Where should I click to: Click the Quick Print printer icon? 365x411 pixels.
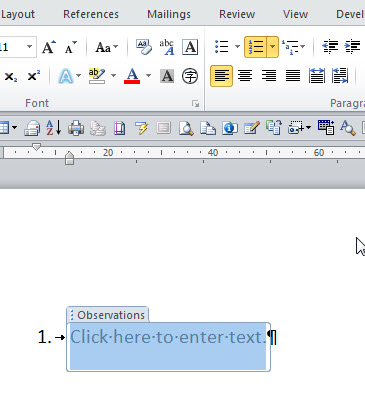coord(76,128)
